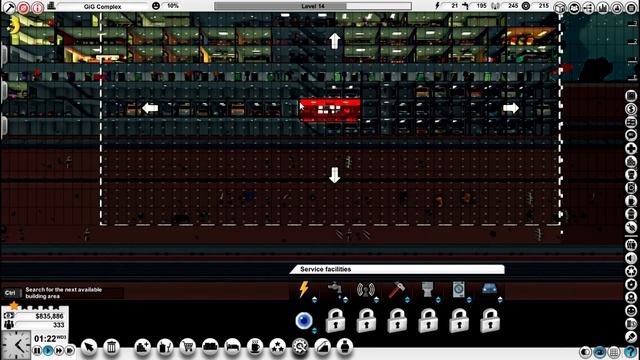Click the power value 21
Screen dimensions: 640x360
(455, 6)
